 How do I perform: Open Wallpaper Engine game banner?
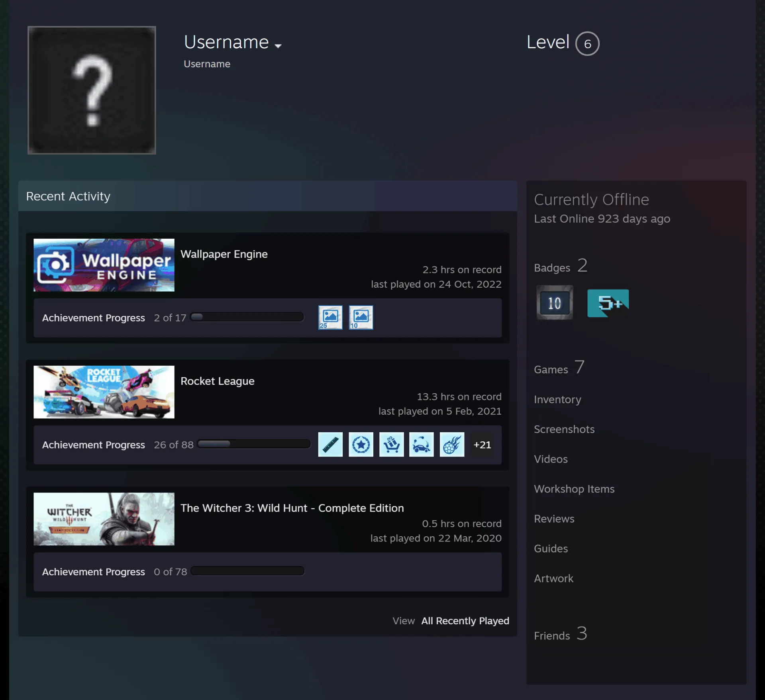click(104, 265)
